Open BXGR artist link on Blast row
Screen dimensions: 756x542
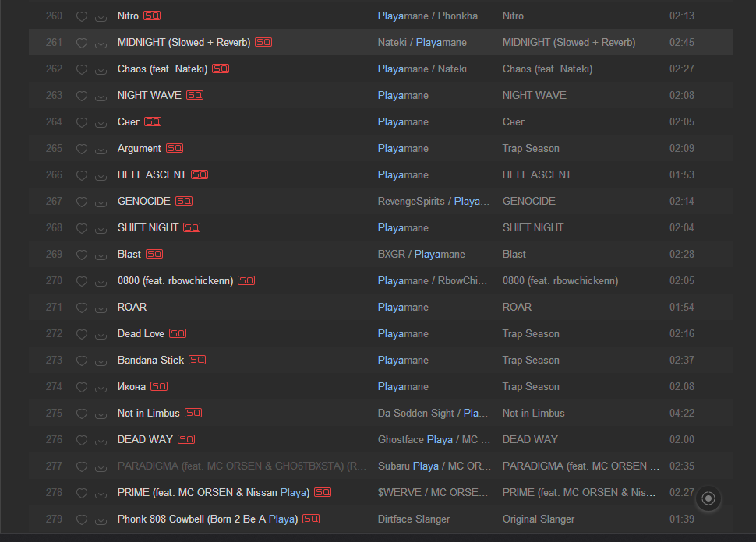point(391,254)
